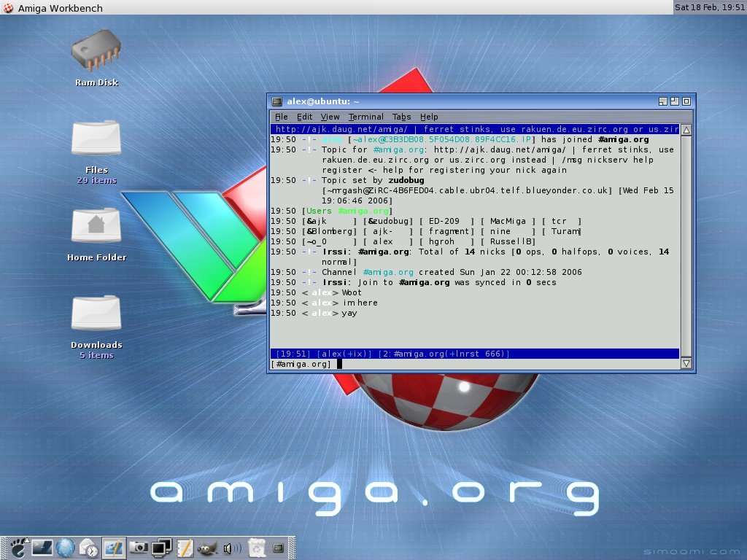Click the nick 'MacMiga' in the users list

pyautogui.click(x=508, y=221)
